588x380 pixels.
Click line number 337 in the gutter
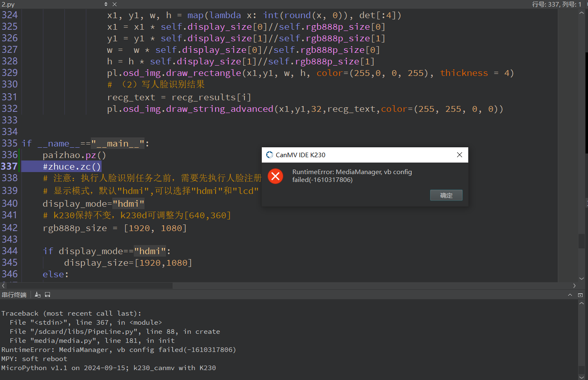pyautogui.click(x=9, y=166)
